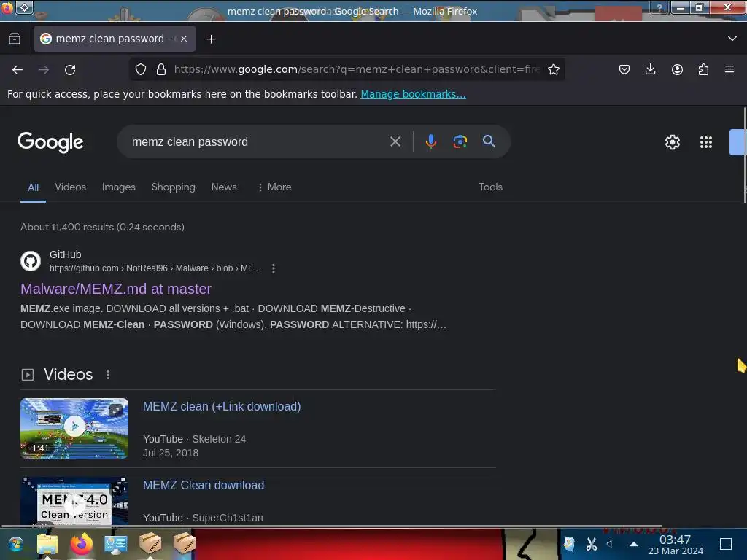
Task: Open the Google apps grid
Action: 706,142
